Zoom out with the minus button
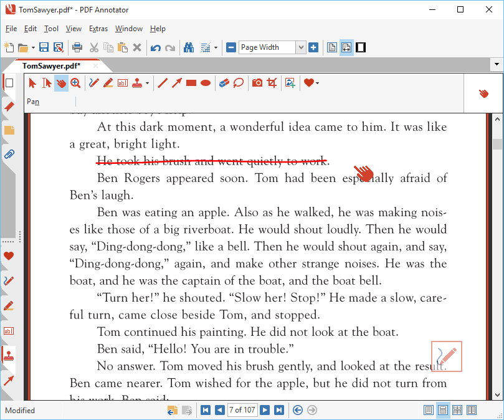This screenshot has width=504, height=420. [231, 47]
